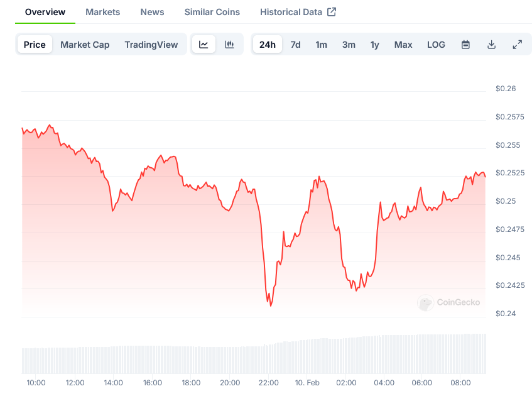Click the 12:00 time axis label
Image resolution: width=532 pixels, height=396 pixels.
tap(75, 383)
